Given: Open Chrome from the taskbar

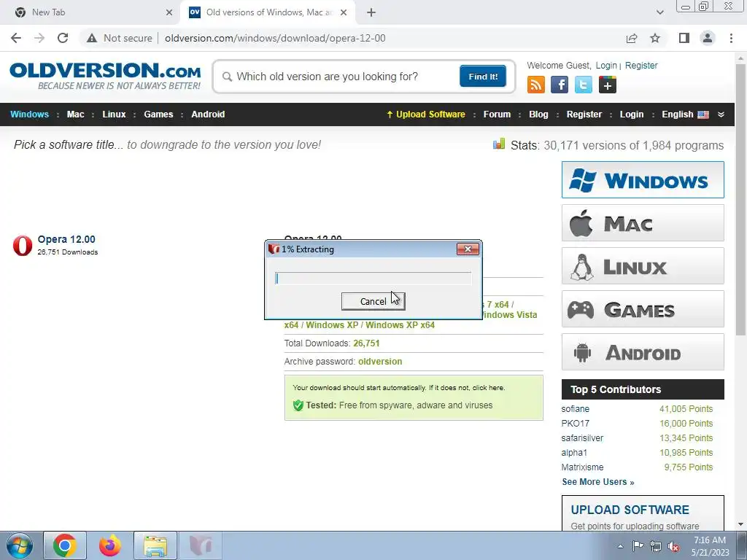Looking at the screenshot, I should coord(65,545).
